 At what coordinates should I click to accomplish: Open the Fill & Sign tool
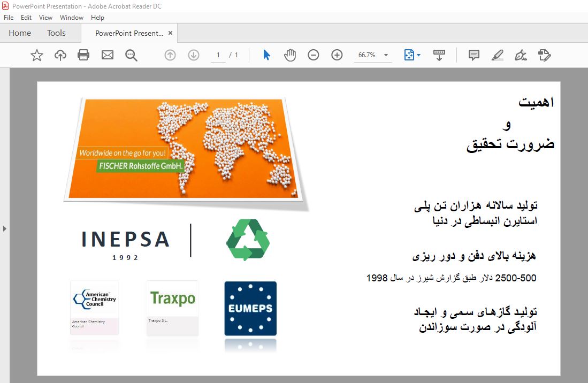(544, 55)
